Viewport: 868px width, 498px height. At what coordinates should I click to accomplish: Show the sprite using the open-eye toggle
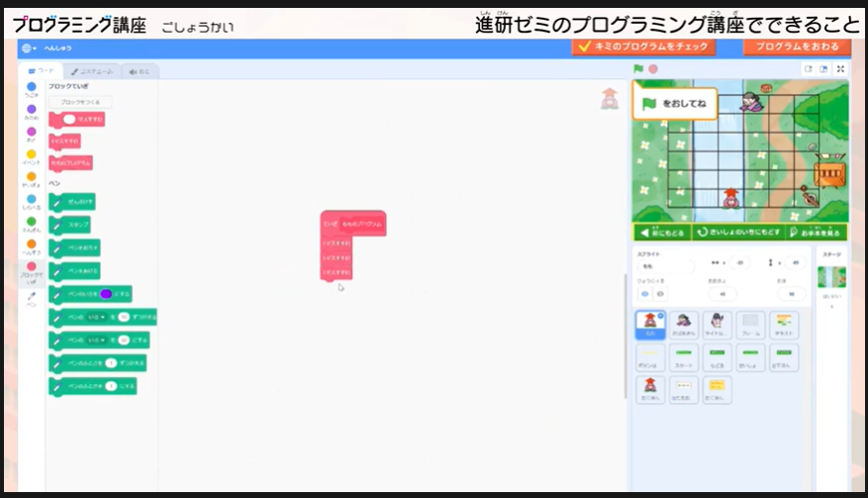(645, 294)
